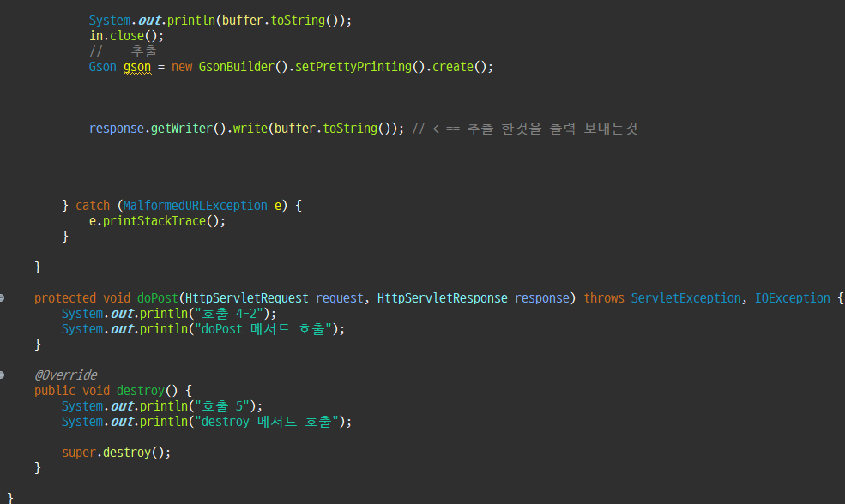Screen dimensions: 845x504
Task: Collapse the fold marker beside @Override
Action: coord(3,375)
